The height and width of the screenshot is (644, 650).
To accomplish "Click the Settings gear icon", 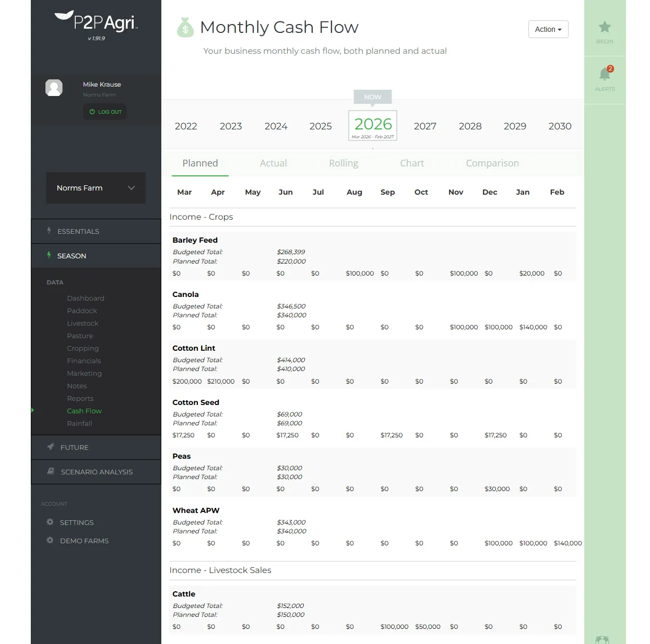I will [50, 521].
